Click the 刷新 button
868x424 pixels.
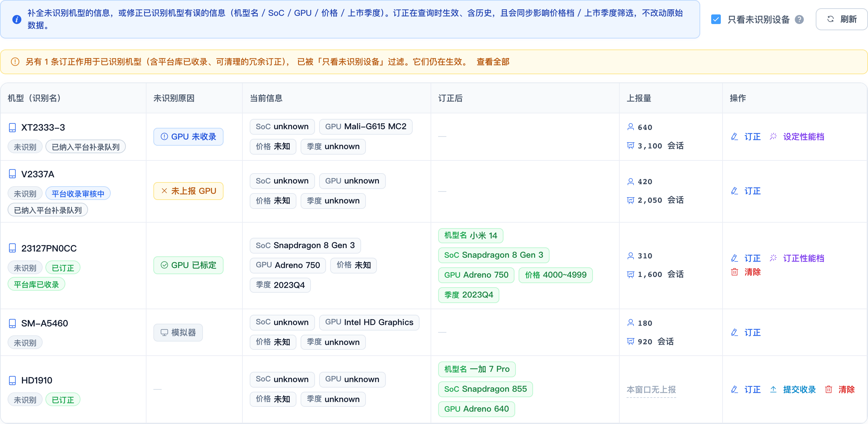coord(841,19)
